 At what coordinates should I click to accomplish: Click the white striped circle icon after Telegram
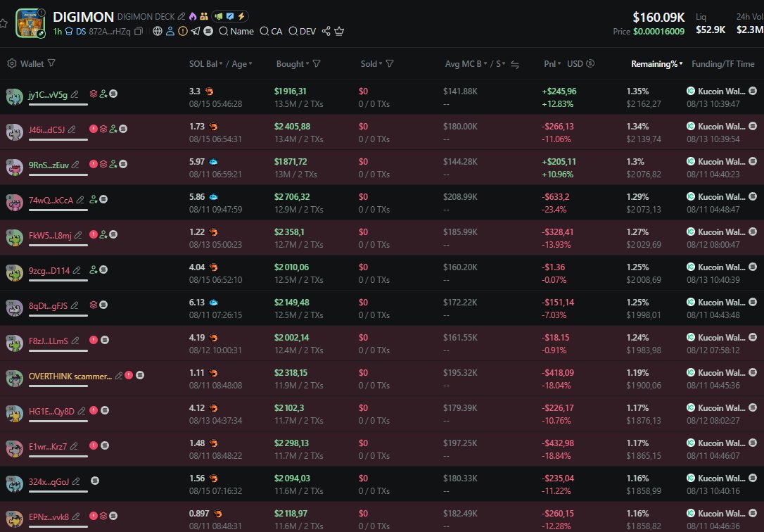pos(208,31)
